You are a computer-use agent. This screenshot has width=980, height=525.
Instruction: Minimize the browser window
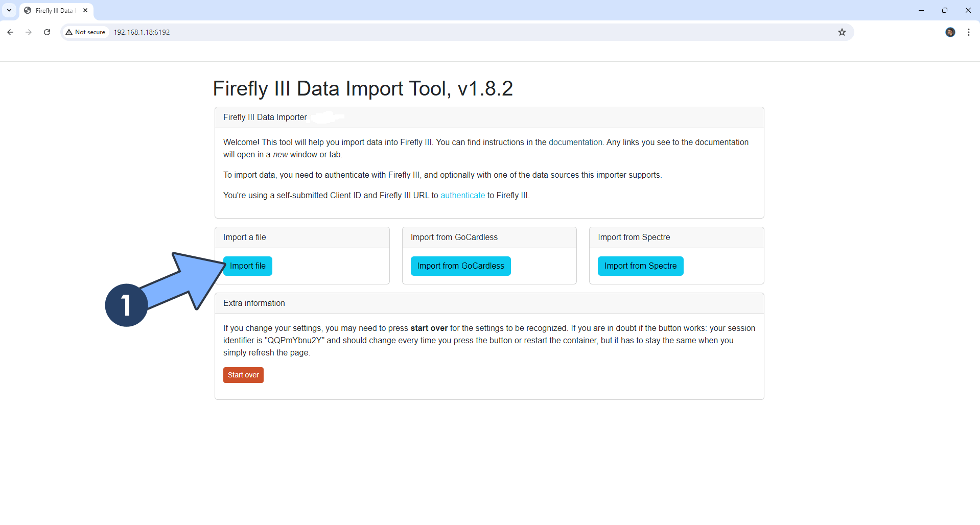(x=921, y=10)
